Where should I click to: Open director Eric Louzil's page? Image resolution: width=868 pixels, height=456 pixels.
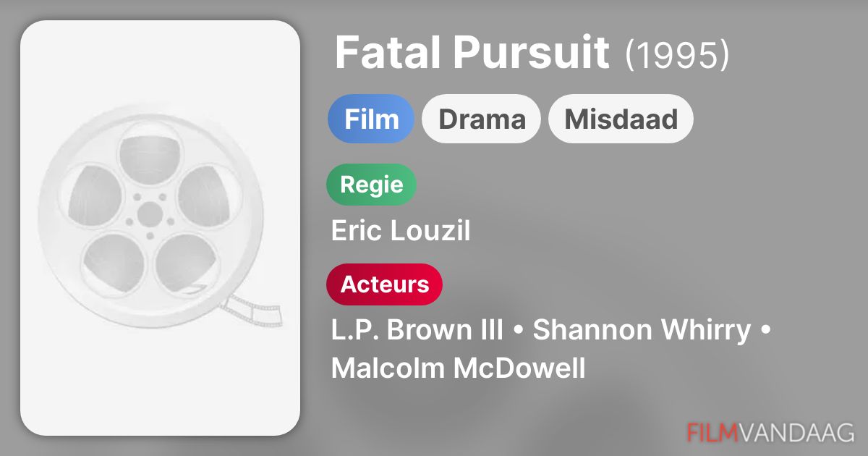pyautogui.click(x=401, y=231)
